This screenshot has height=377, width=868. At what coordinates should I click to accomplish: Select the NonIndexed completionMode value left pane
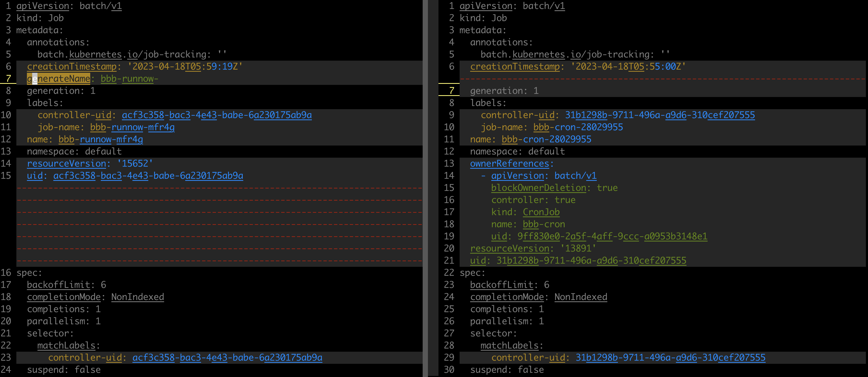pyautogui.click(x=137, y=297)
